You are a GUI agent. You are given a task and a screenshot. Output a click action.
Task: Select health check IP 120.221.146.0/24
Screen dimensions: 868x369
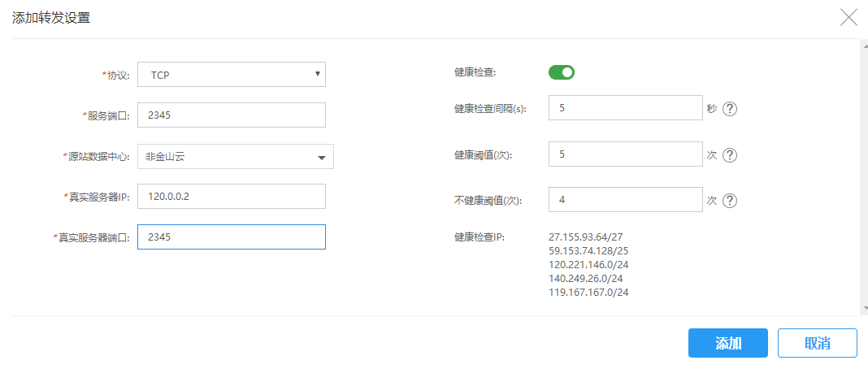click(588, 264)
